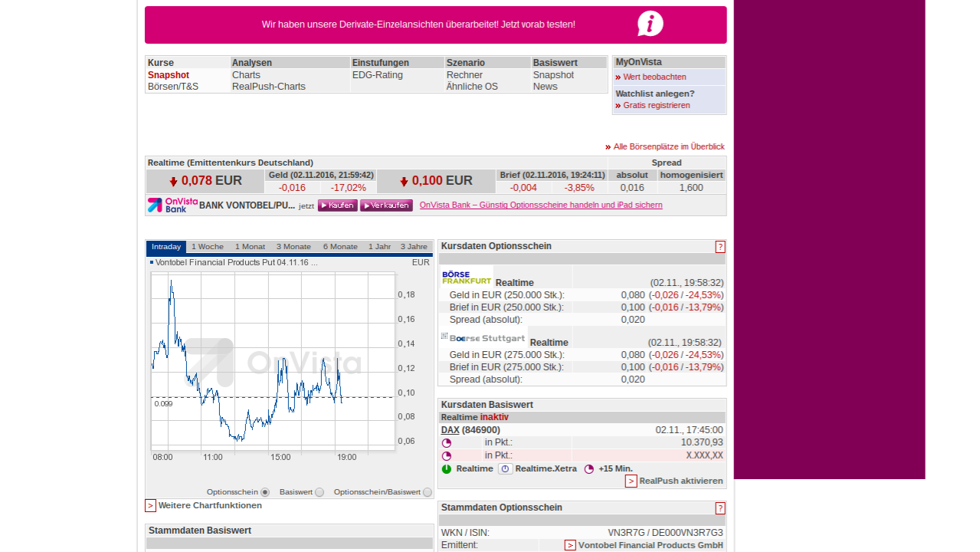Screen dimensions: 980x552
Task: Switch chart to 1 Jahr tab
Action: (380, 247)
